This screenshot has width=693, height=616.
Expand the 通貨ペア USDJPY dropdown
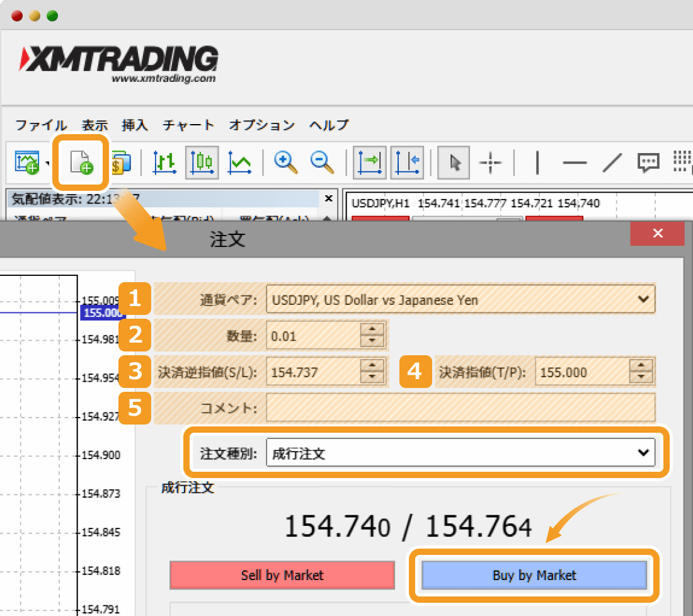coord(643,299)
